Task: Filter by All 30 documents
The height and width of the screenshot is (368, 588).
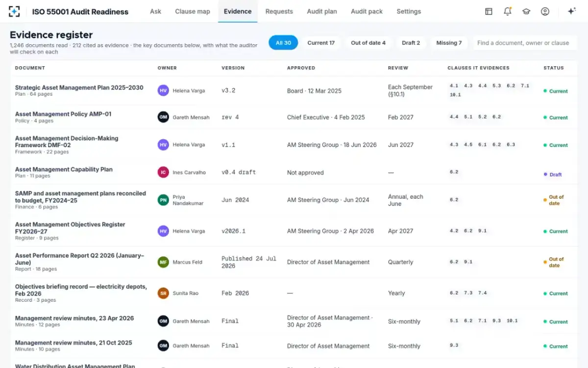Action: pos(283,43)
